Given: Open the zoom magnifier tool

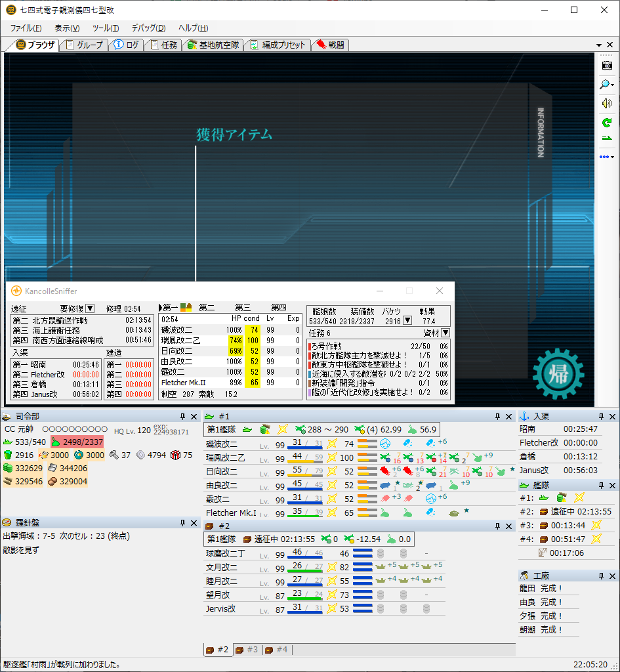Looking at the screenshot, I should 607,85.
